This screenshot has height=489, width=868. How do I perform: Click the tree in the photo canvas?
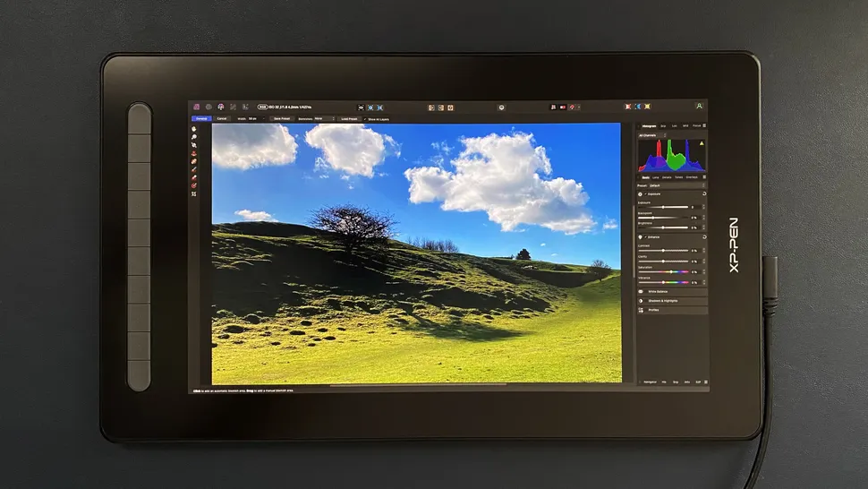350,226
